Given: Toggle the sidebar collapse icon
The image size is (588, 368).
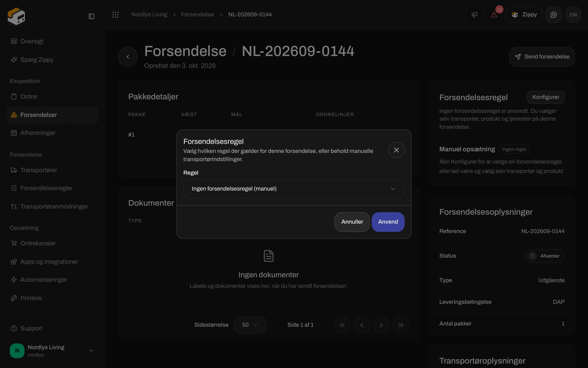Looking at the screenshot, I should (x=91, y=16).
